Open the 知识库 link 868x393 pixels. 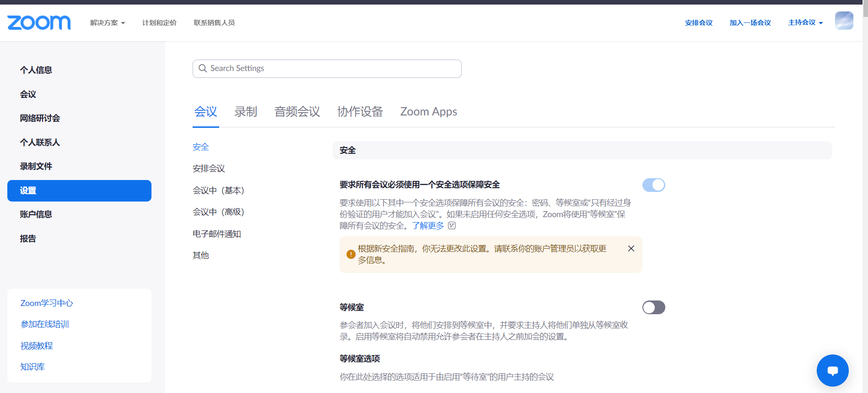(x=32, y=367)
